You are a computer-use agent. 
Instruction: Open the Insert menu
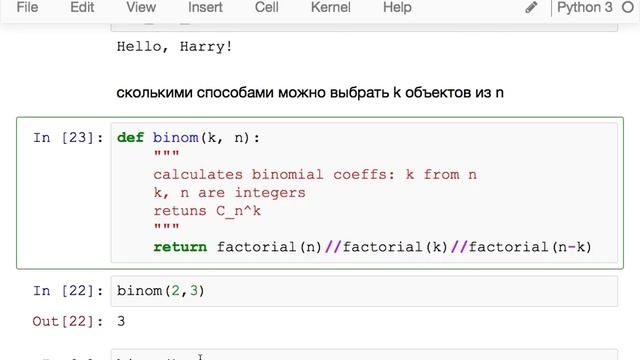click(205, 7)
